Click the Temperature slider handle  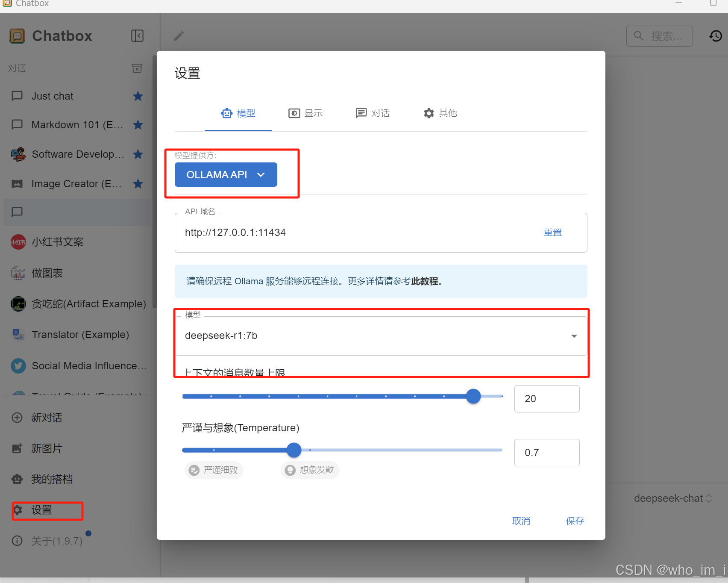(294, 450)
